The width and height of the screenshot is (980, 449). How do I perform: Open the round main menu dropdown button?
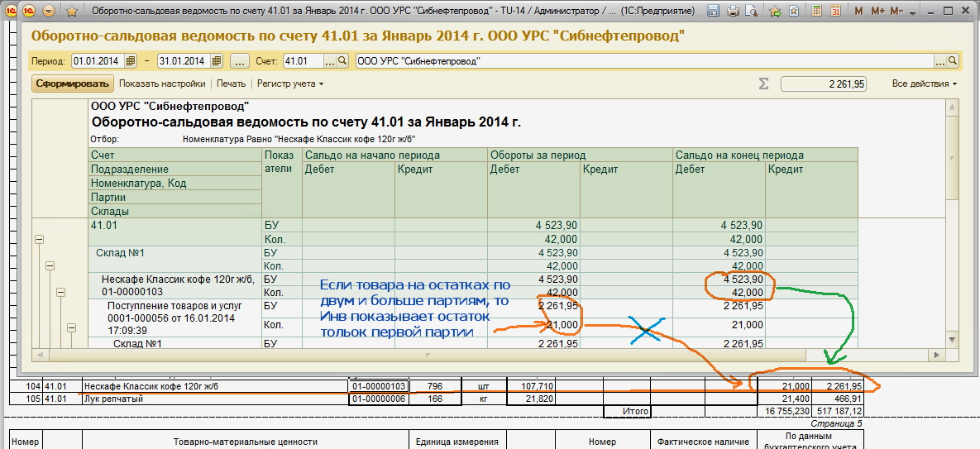(x=48, y=12)
